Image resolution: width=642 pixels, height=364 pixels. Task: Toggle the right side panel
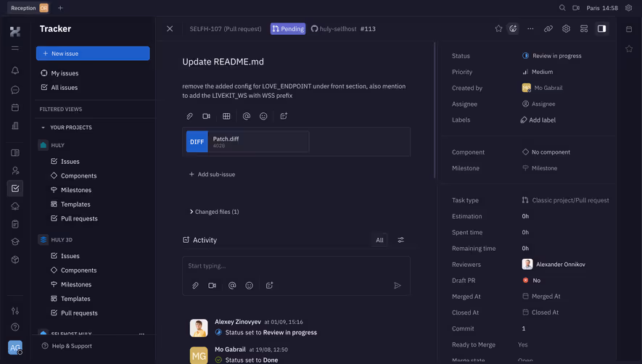coord(601,29)
